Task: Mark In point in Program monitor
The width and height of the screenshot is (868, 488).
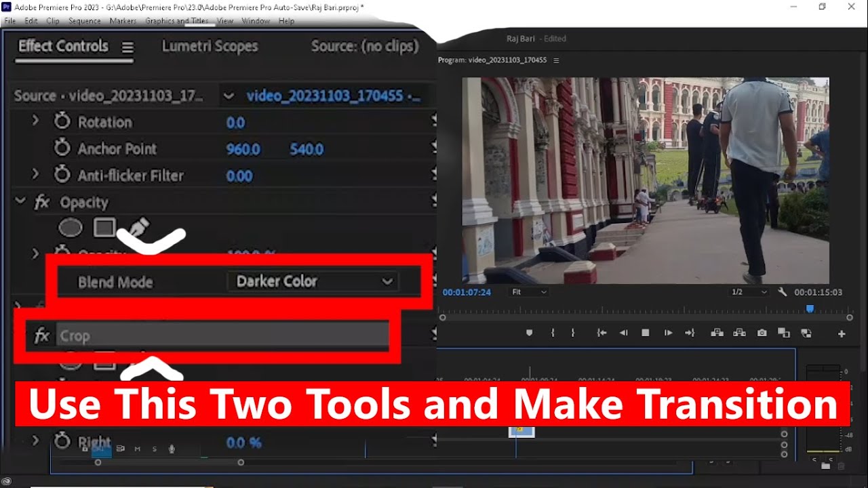Action: coord(553,333)
